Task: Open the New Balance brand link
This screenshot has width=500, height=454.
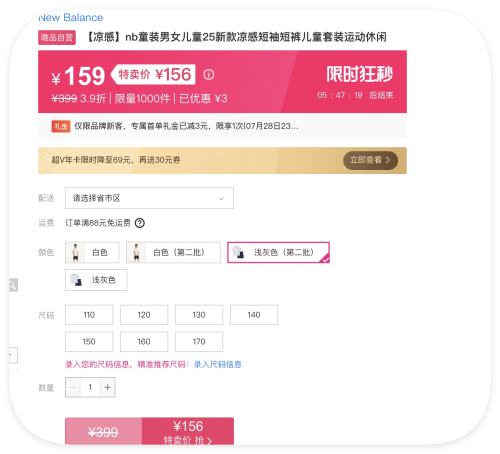Action: pos(71,18)
